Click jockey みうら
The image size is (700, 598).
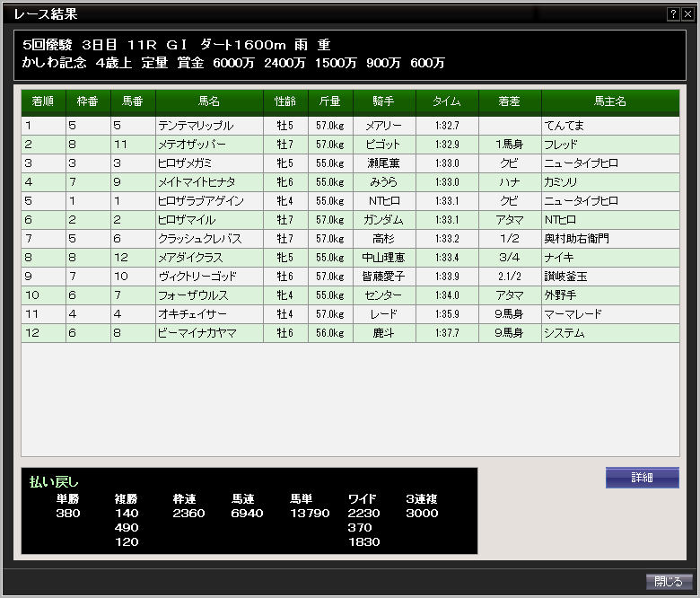(383, 182)
